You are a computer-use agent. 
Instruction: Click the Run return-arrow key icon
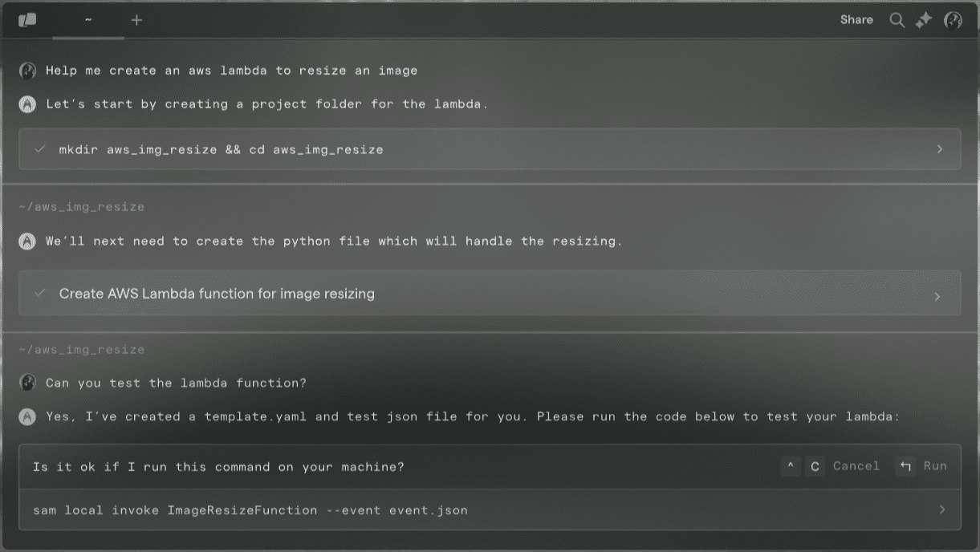coord(905,466)
